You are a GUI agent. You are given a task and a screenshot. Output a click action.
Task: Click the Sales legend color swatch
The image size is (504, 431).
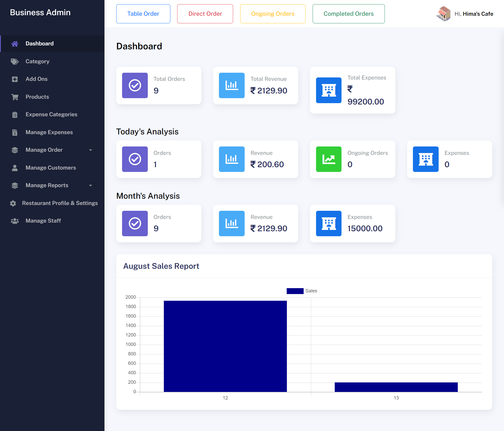pyautogui.click(x=295, y=291)
